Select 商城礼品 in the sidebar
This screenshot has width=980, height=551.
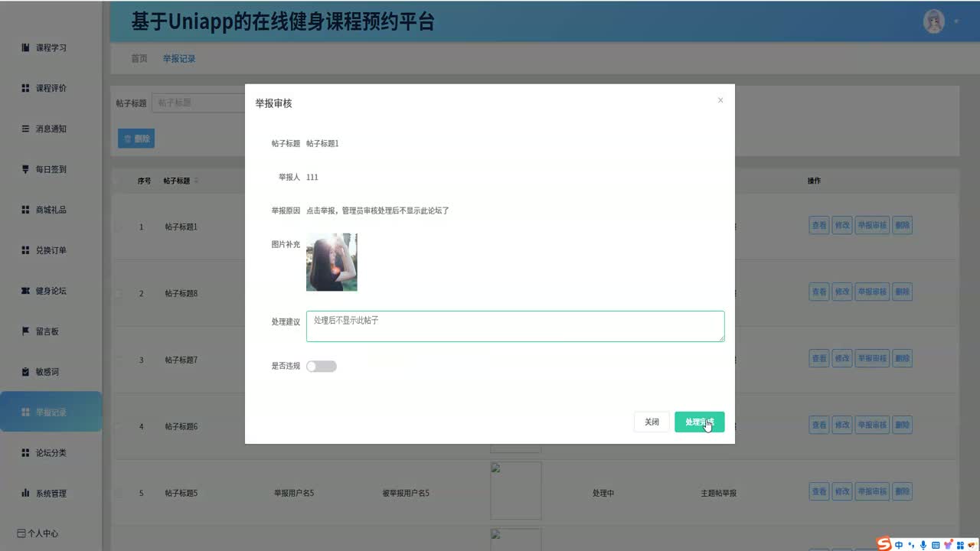click(51, 210)
